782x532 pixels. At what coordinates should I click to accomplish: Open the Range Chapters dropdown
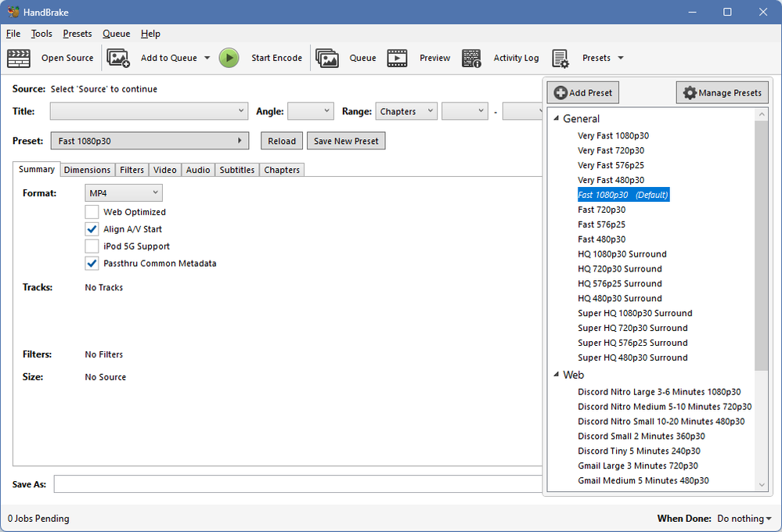tap(406, 111)
